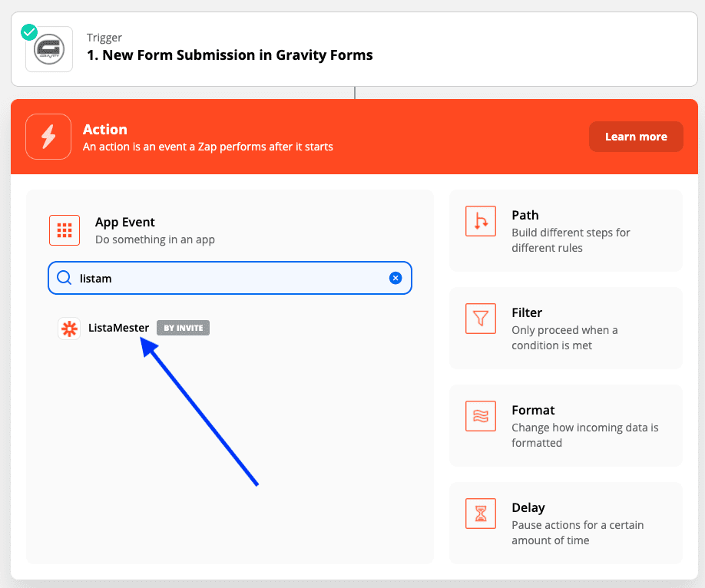Image resolution: width=705 pixels, height=588 pixels.
Task: Open the Learn more button
Action: pos(636,137)
